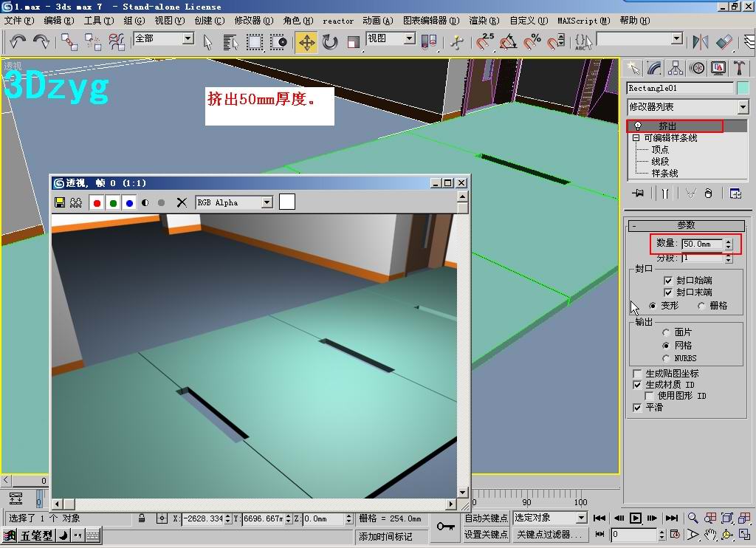Image resolution: width=756 pixels, height=548 pixels.
Task: Enable 生成贴图坐标 checkbox
Action: pyautogui.click(x=637, y=374)
